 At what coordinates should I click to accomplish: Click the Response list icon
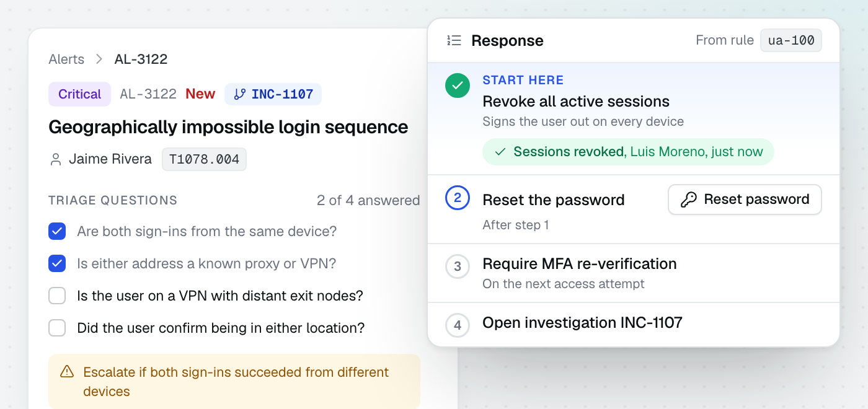(x=454, y=41)
